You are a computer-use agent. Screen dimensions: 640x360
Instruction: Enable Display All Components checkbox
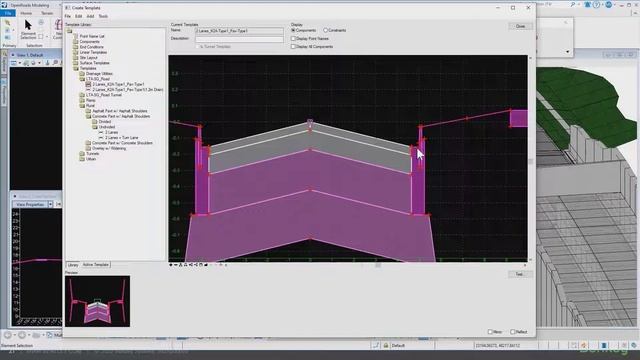pyautogui.click(x=293, y=47)
